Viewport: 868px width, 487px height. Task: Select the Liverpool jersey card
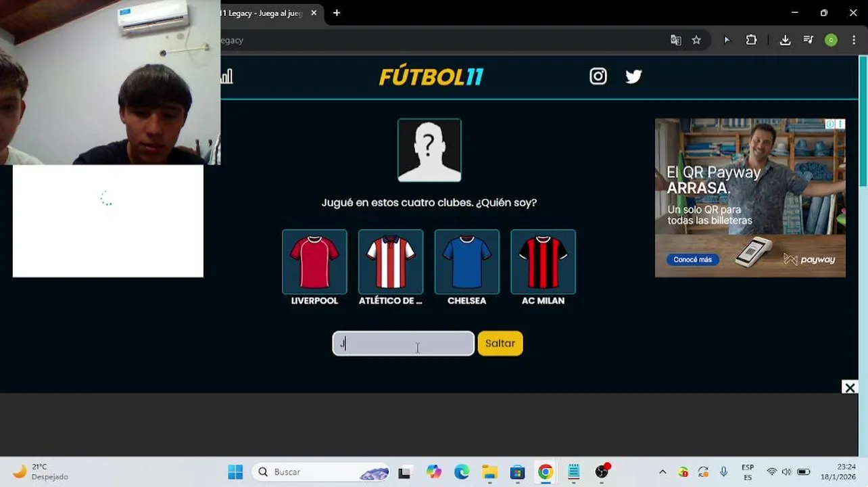(x=314, y=262)
